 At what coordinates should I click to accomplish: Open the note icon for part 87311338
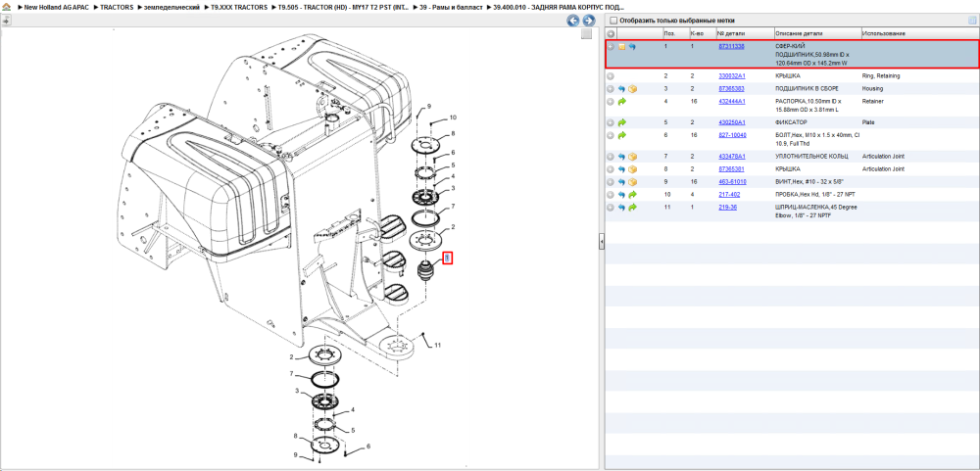622,47
